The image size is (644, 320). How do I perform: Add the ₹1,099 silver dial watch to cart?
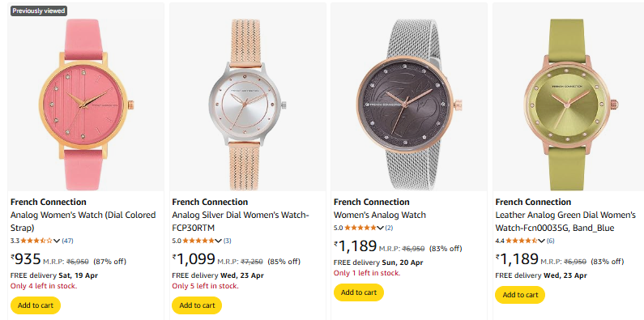197,305
